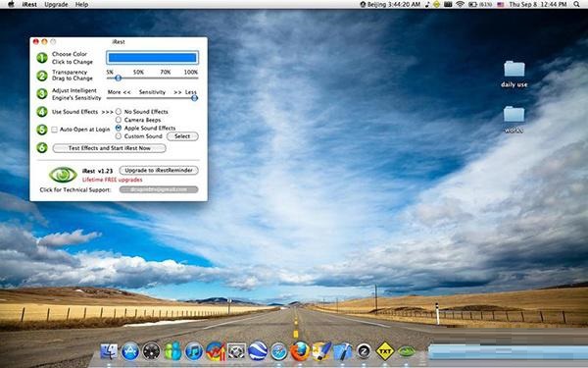
Task: Click Lifetime FREE upgrades red text
Action: 112,180
